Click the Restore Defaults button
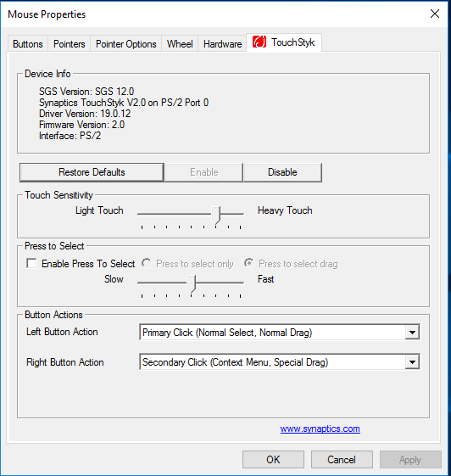The width and height of the screenshot is (451, 476). click(92, 172)
